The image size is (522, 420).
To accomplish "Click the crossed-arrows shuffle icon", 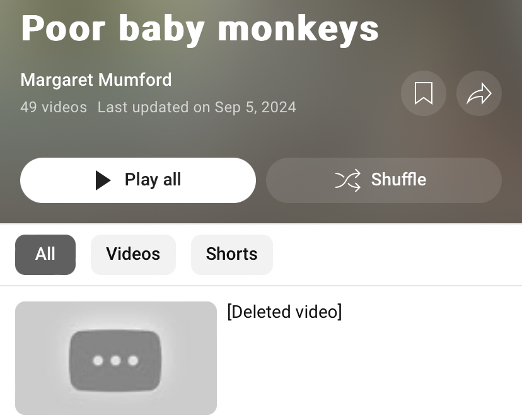I will click(x=348, y=180).
